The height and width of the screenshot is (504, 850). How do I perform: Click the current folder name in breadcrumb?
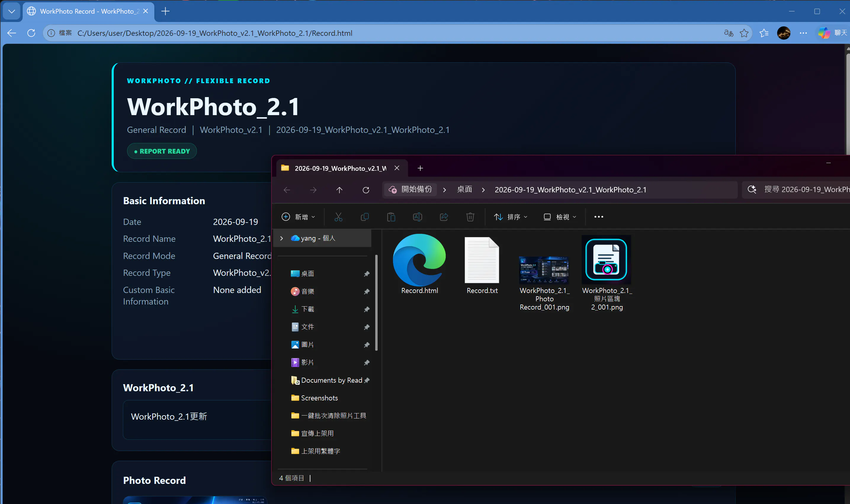571,189
